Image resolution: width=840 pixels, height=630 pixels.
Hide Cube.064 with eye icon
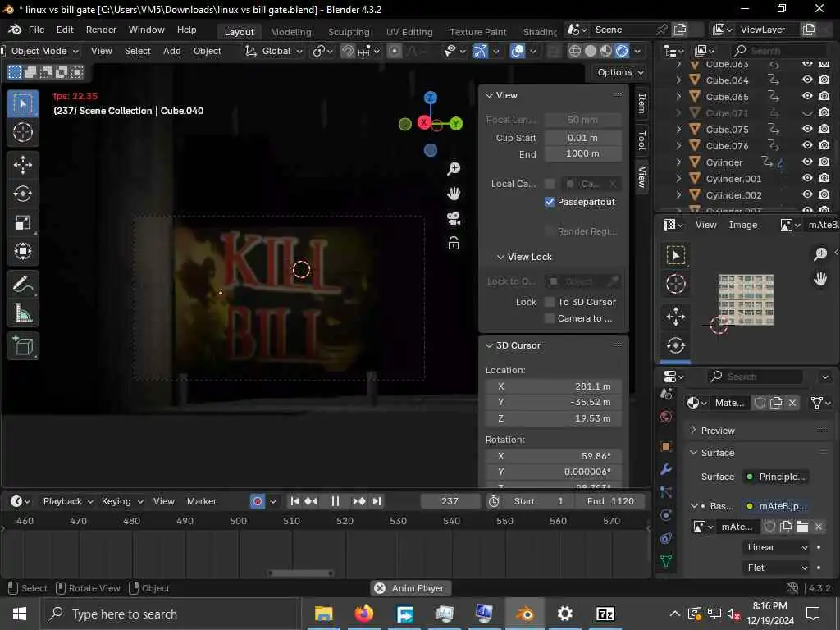coord(807,80)
